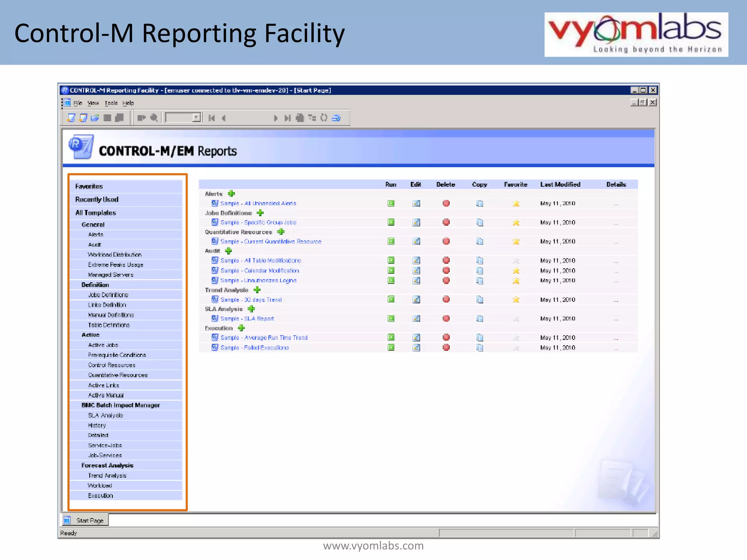The image size is (747, 560).
Task: Click the magnifier search toolbar icon
Action: (x=154, y=118)
